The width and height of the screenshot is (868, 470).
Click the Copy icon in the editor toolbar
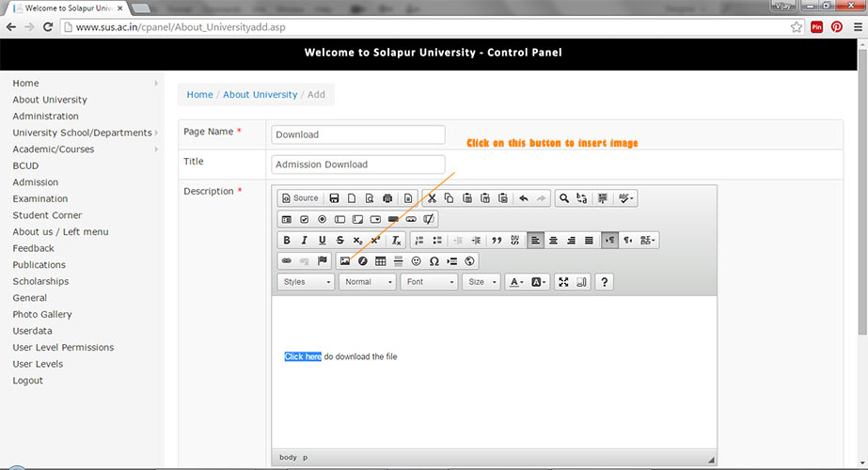[x=449, y=198]
